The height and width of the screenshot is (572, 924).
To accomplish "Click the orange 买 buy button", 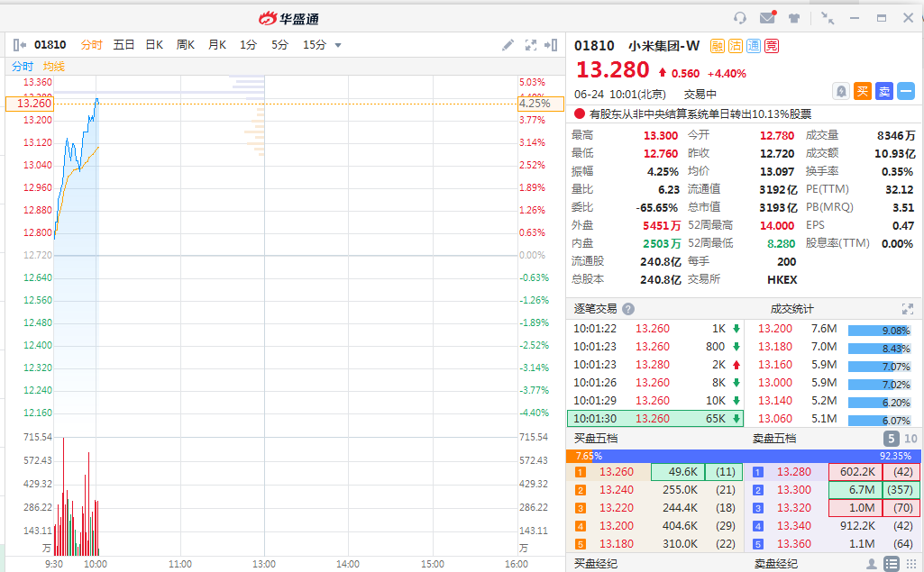I will click(x=863, y=91).
